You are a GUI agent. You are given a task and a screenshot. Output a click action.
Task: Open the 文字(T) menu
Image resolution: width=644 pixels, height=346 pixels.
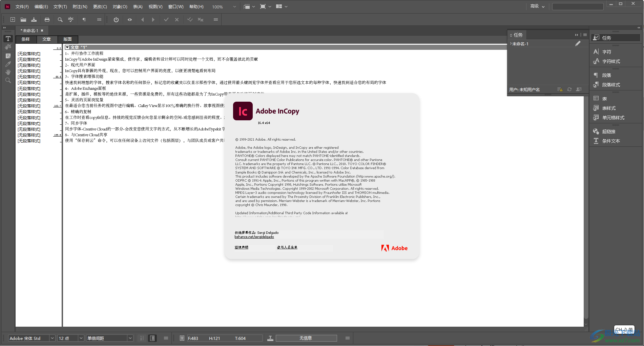click(x=60, y=6)
